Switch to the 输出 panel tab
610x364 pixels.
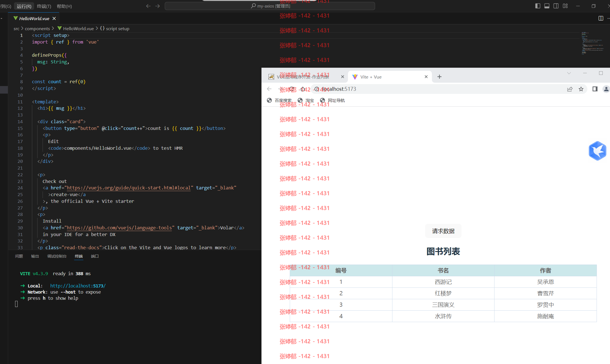(x=35, y=256)
